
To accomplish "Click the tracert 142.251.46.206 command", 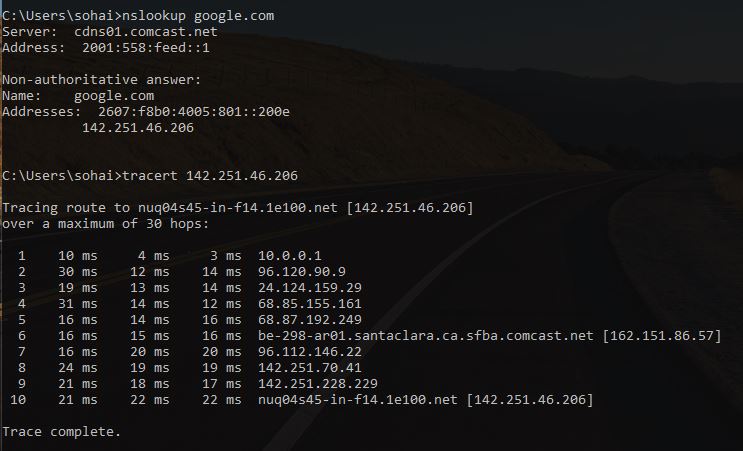I will coord(210,176).
